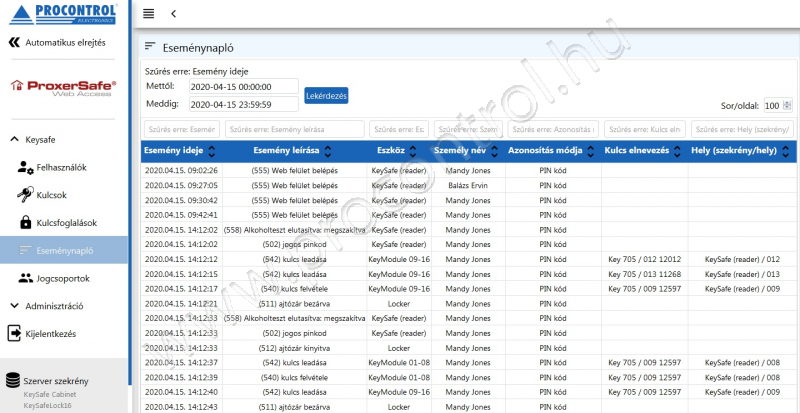The image size is (800, 413).
Task: Sort by Hely (szekrény/hely) arrows
Action: coord(786,151)
